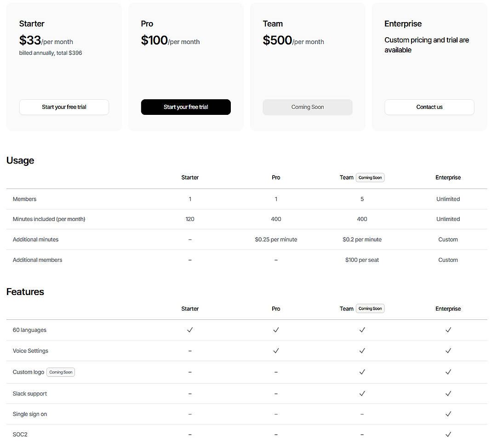Click the Coming Soon badge in Features header
The height and width of the screenshot is (448, 492).
[x=370, y=308]
